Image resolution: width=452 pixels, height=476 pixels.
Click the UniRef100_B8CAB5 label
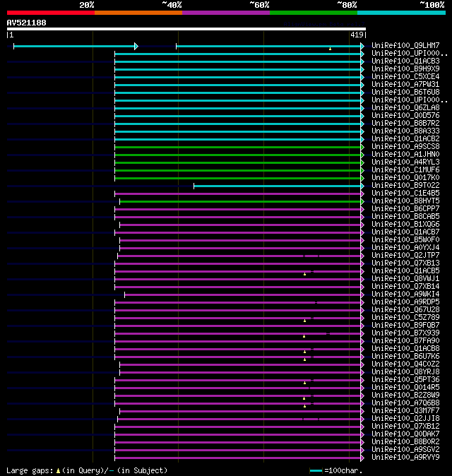pyautogui.click(x=405, y=216)
